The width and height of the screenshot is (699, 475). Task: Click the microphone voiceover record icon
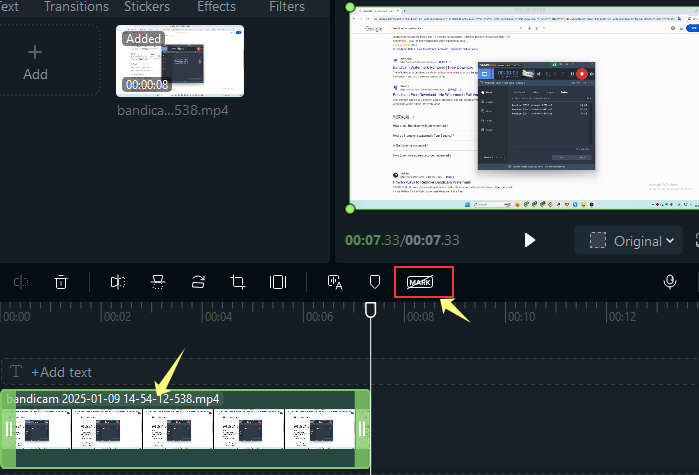(670, 283)
